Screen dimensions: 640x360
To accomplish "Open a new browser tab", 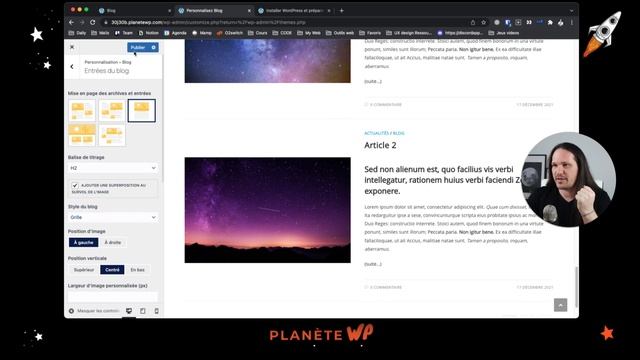I will tap(342, 11).
